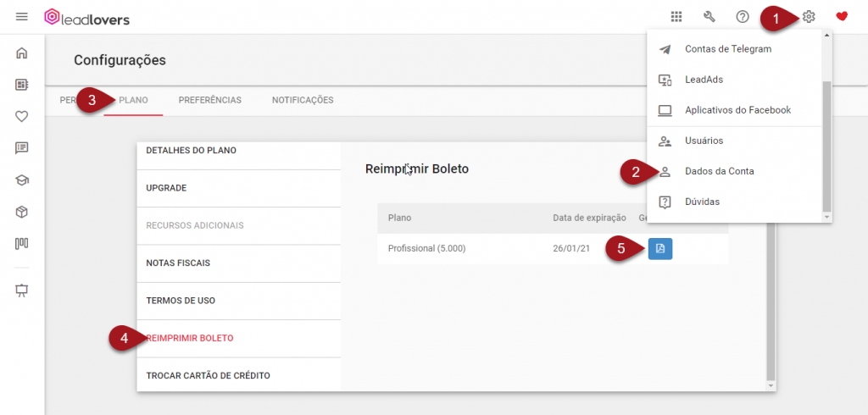The image size is (868, 415).
Task: Select the Plano tab
Action: (x=133, y=100)
